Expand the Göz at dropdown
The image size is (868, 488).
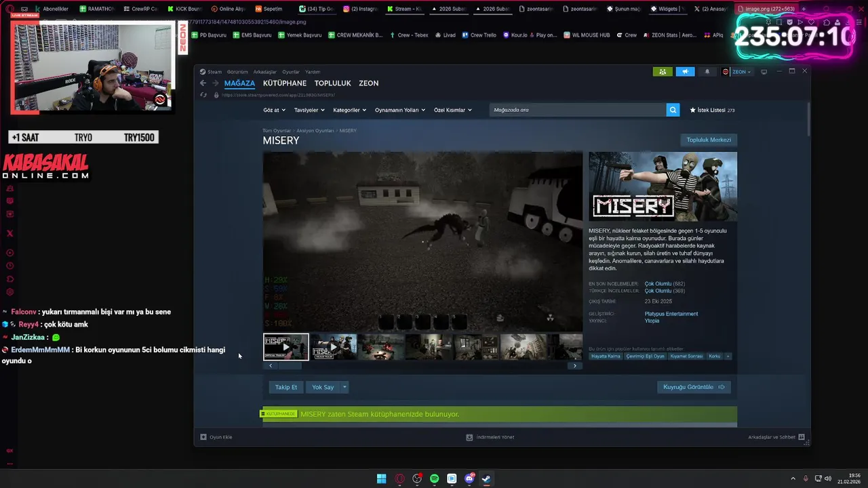coord(275,110)
